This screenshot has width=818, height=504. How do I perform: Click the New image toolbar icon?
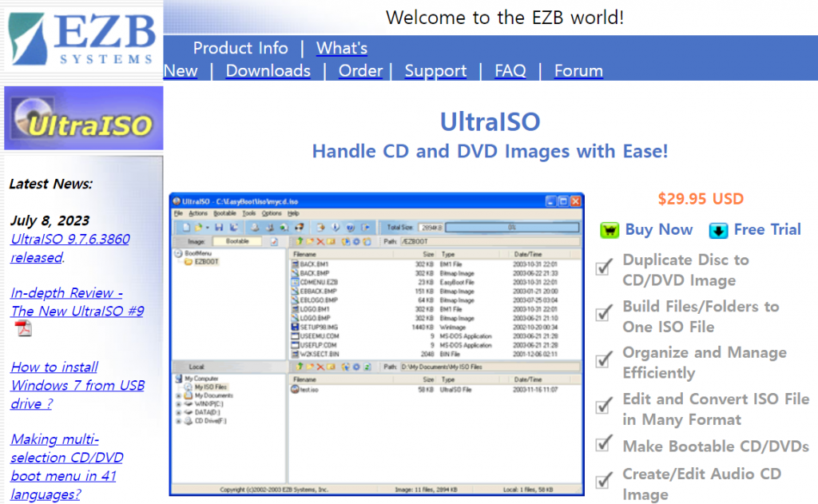click(x=185, y=228)
